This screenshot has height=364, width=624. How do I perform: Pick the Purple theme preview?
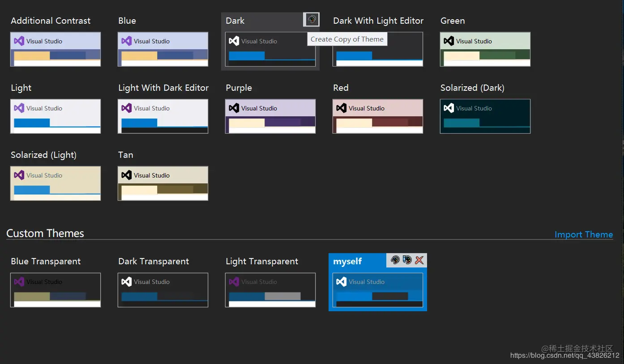(270, 116)
